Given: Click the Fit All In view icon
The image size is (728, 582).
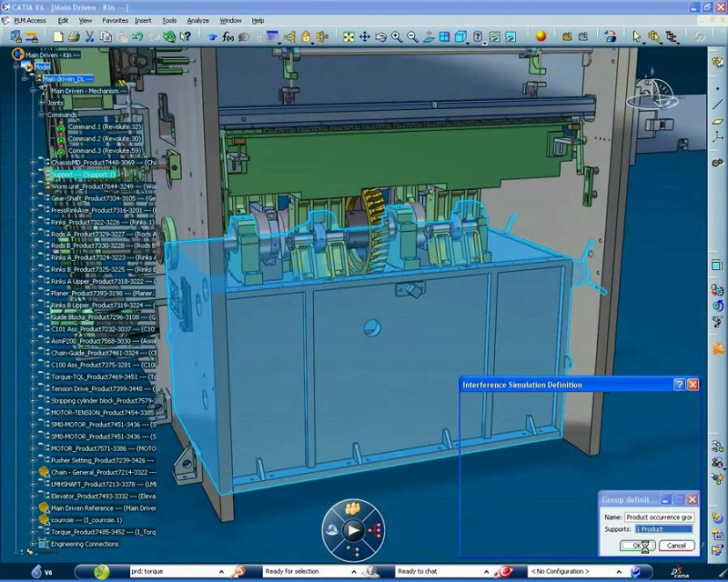Looking at the screenshot, I should tap(349, 36).
